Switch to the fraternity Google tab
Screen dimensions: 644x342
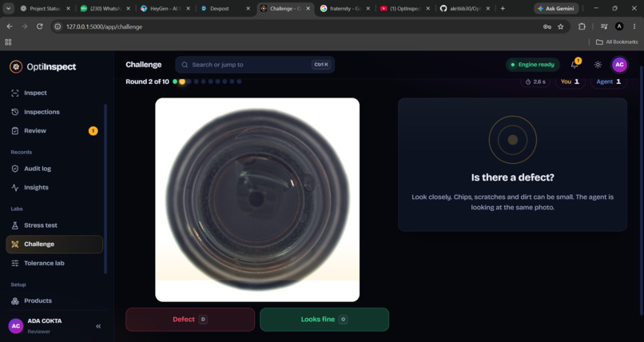[x=345, y=8]
